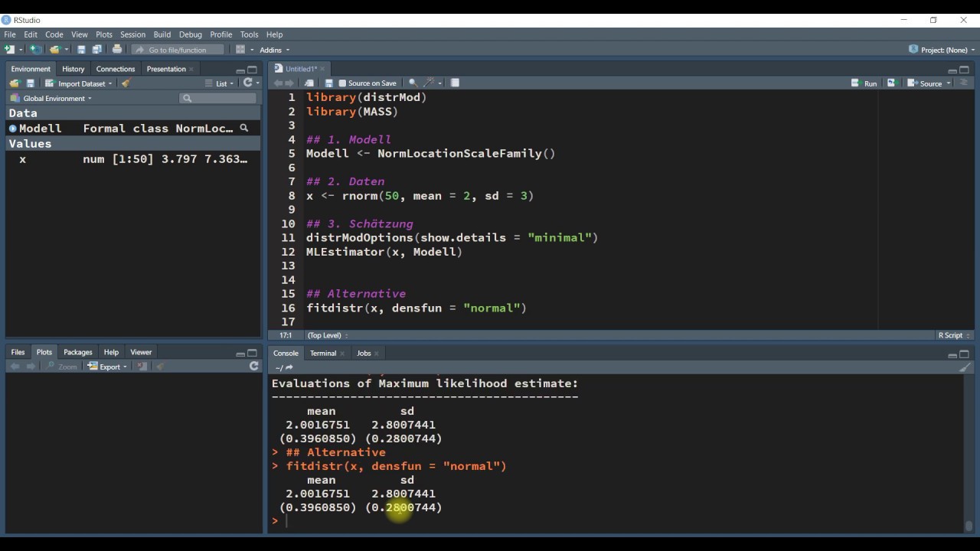
Task: Open the Code Tools wand icon
Action: pyautogui.click(x=430, y=83)
